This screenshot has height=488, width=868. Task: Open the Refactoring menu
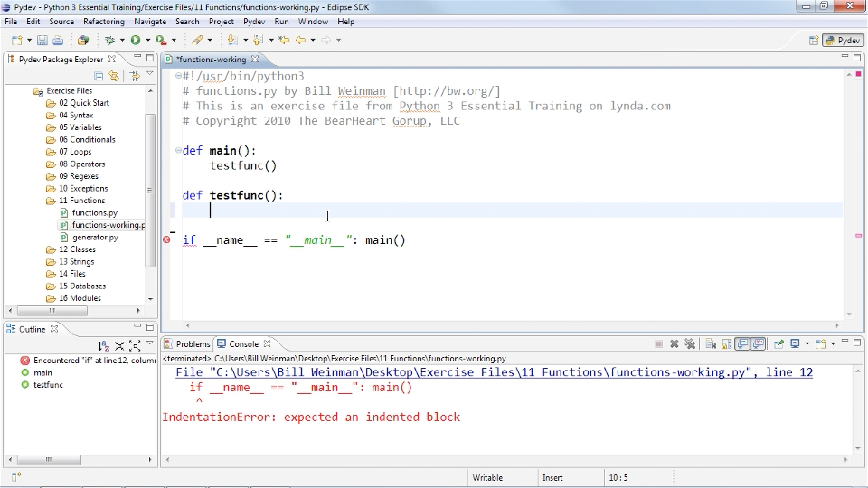coord(103,22)
